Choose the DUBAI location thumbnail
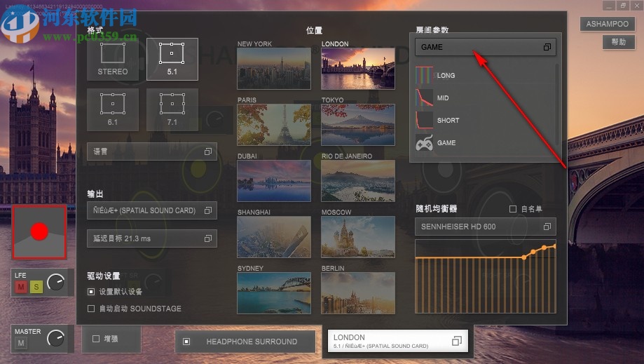 (x=274, y=181)
